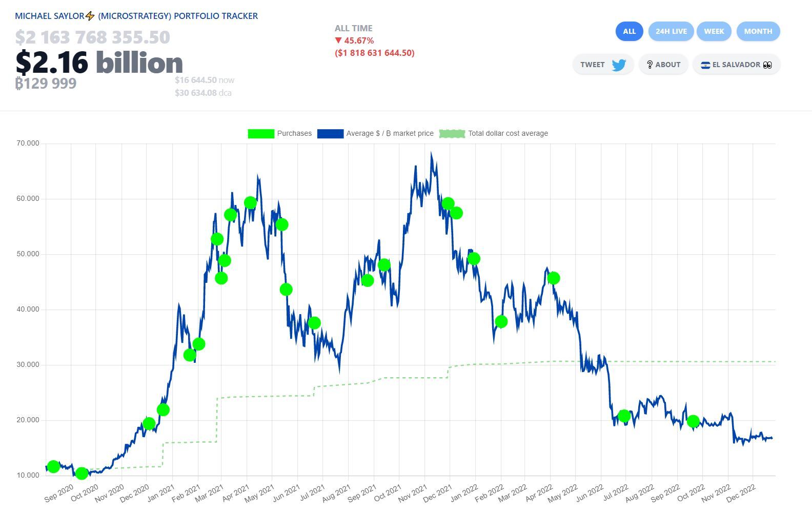The height and width of the screenshot is (515, 812).
Task: Toggle Total dollar cost average legend swatch
Action: coord(452,134)
